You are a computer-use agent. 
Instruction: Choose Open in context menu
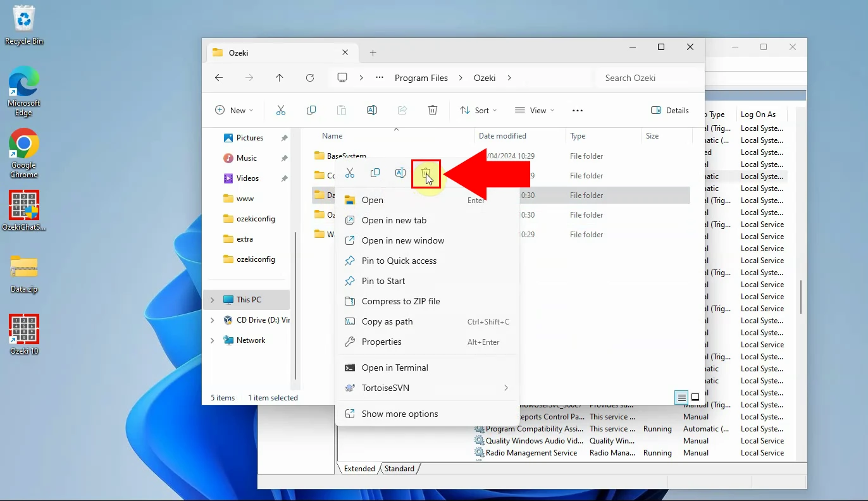point(427,200)
